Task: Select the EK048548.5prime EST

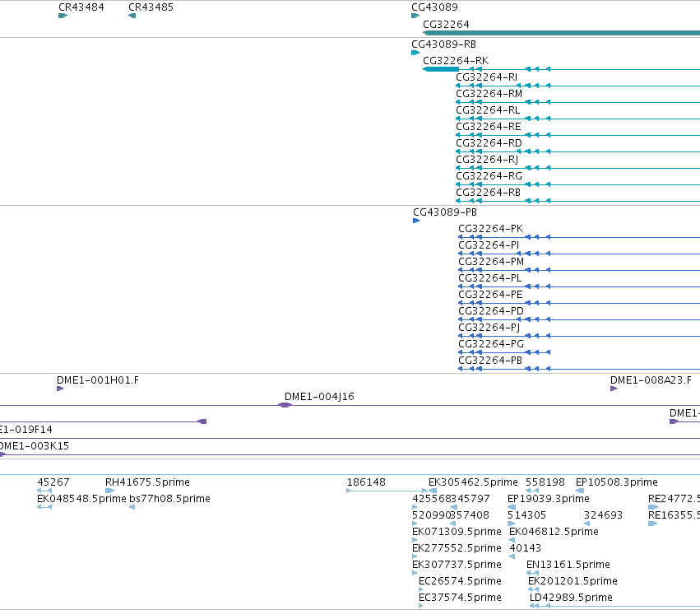Action: (44, 507)
